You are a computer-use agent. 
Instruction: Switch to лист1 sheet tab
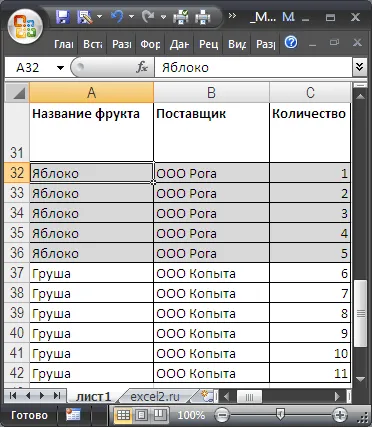(x=93, y=396)
